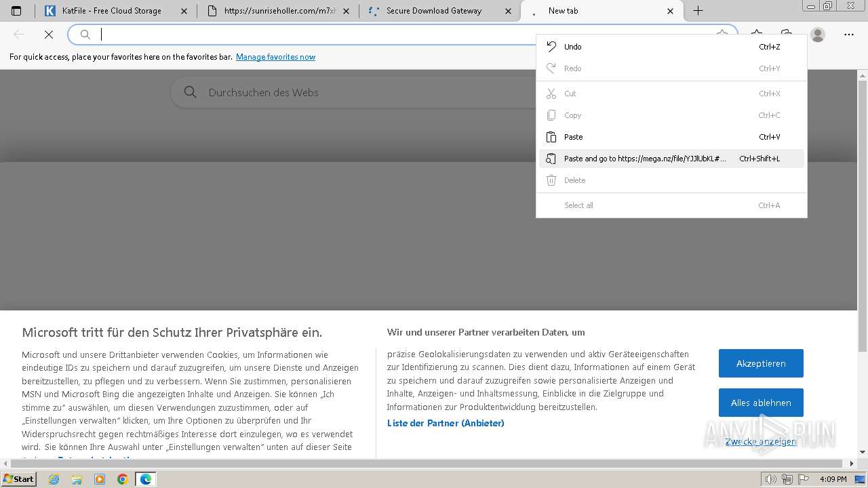Image resolution: width=868 pixels, height=488 pixels.
Task: Open a new tab with plus button
Action: point(698,11)
